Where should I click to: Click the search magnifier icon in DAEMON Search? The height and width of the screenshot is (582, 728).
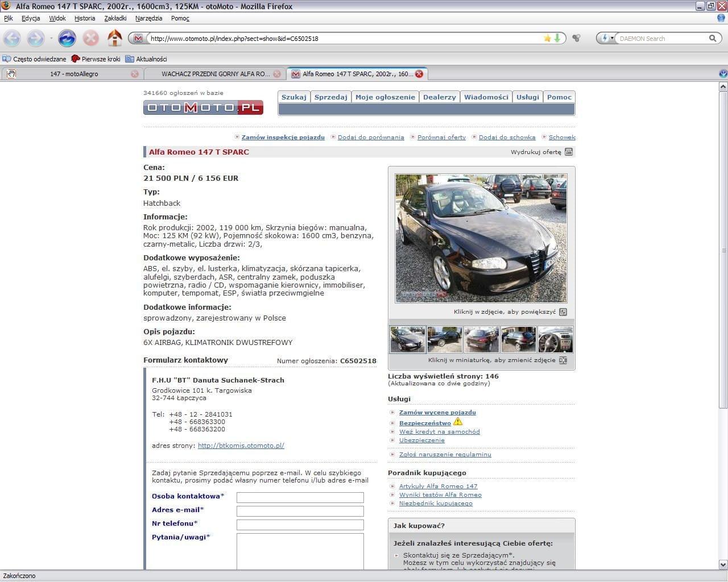pos(712,38)
